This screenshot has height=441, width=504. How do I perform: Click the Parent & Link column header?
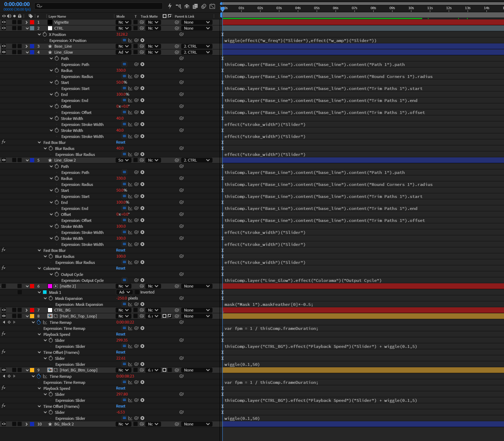(184, 16)
